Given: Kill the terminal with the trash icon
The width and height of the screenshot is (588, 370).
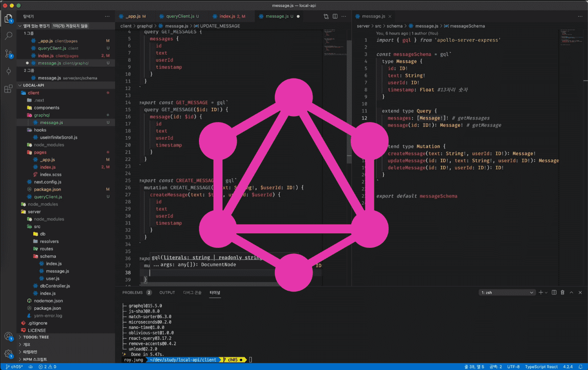Looking at the screenshot, I should click(x=563, y=293).
